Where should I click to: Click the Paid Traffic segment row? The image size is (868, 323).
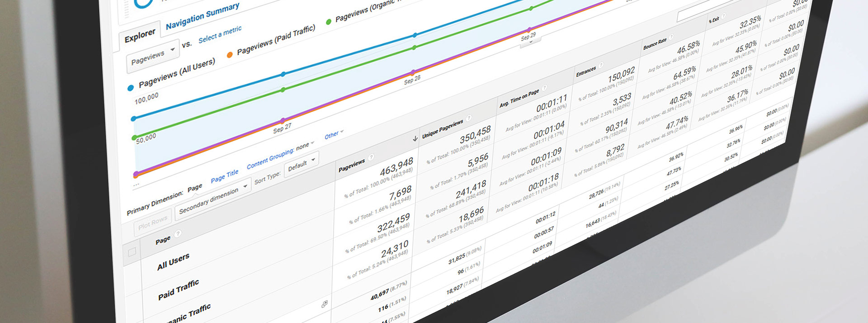tap(179, 290)
